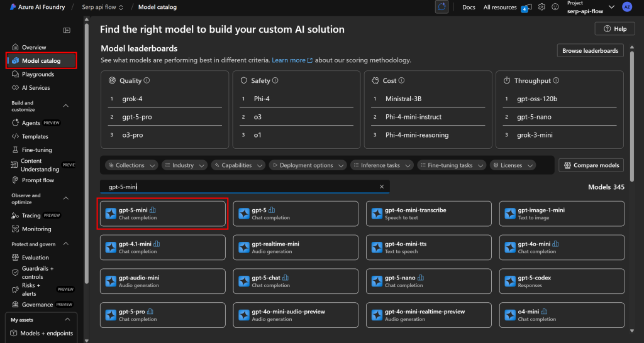
Task: Open the notifications megaphone icon
Action: pos(528,7)
